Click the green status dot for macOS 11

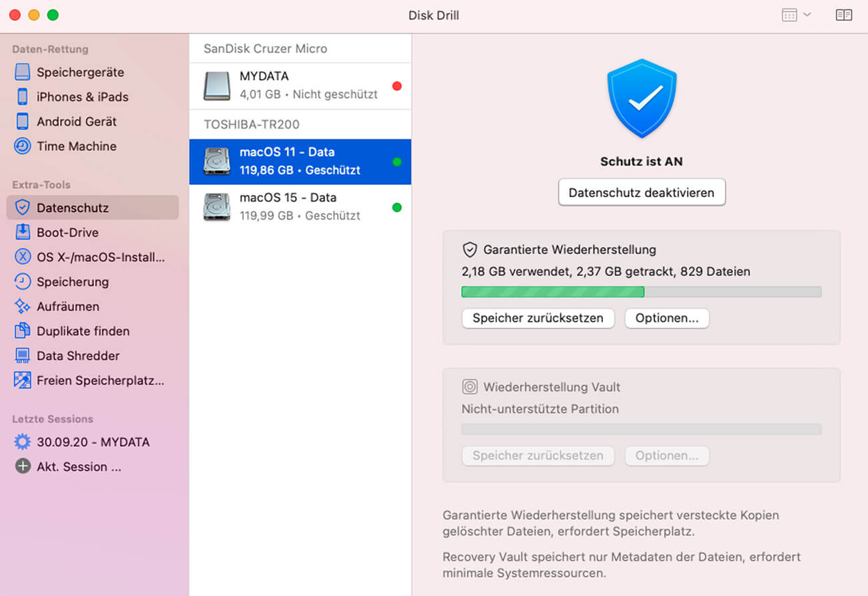[x=397, y=162]
